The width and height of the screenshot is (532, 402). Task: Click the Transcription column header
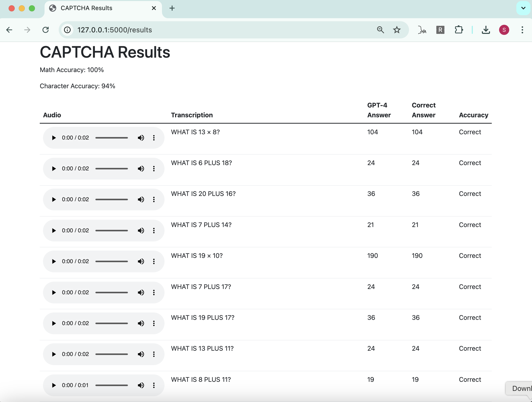(192, 115)
